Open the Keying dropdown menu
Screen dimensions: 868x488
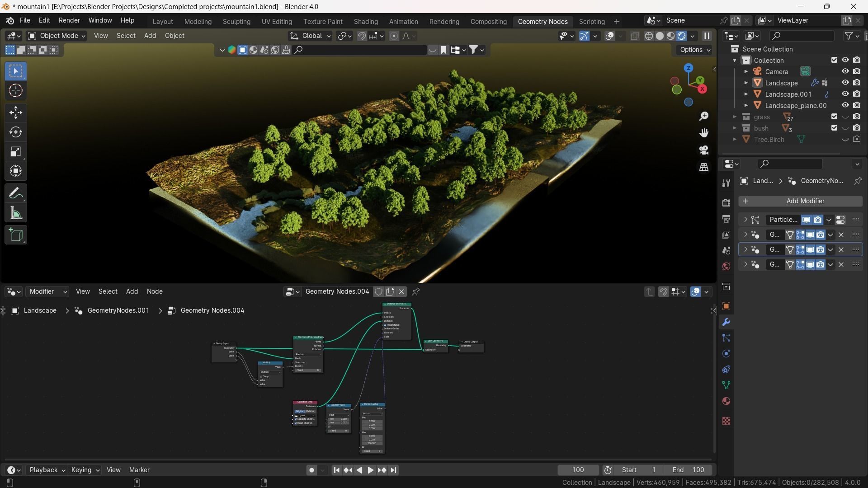[85, 470]
